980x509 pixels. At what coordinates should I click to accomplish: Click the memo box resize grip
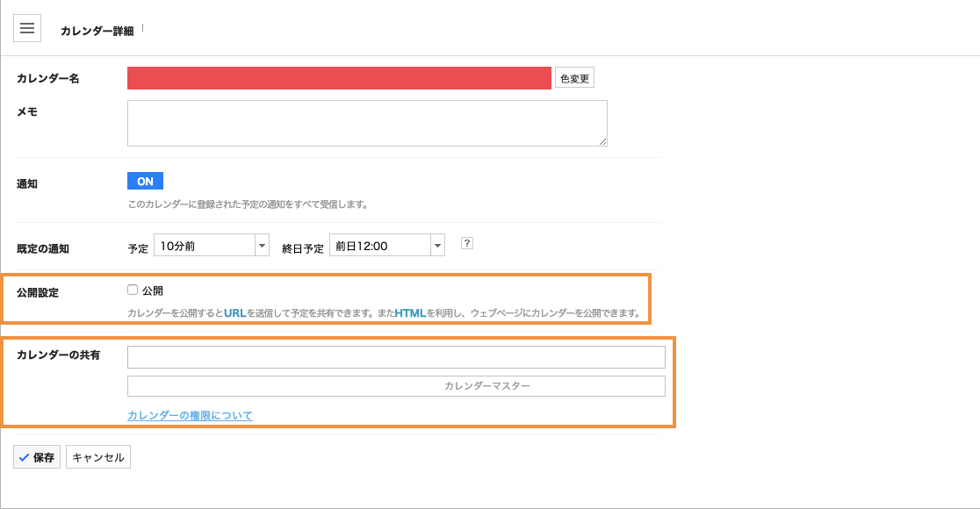[602, 141]
